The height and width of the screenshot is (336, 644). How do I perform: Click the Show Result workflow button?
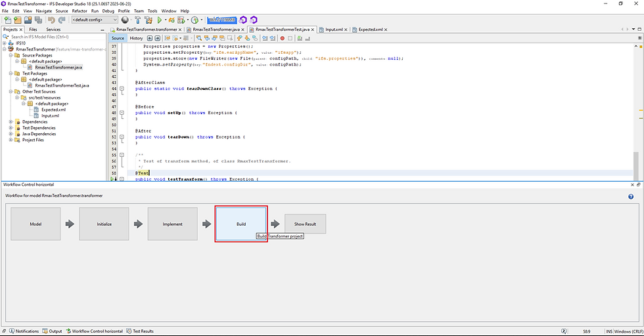click(x=305, y=224)
